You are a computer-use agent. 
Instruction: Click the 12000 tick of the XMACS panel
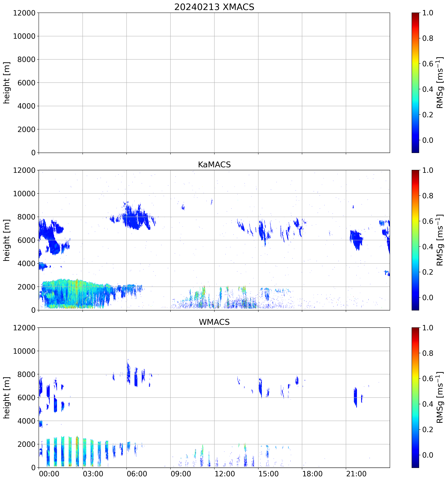24,13
